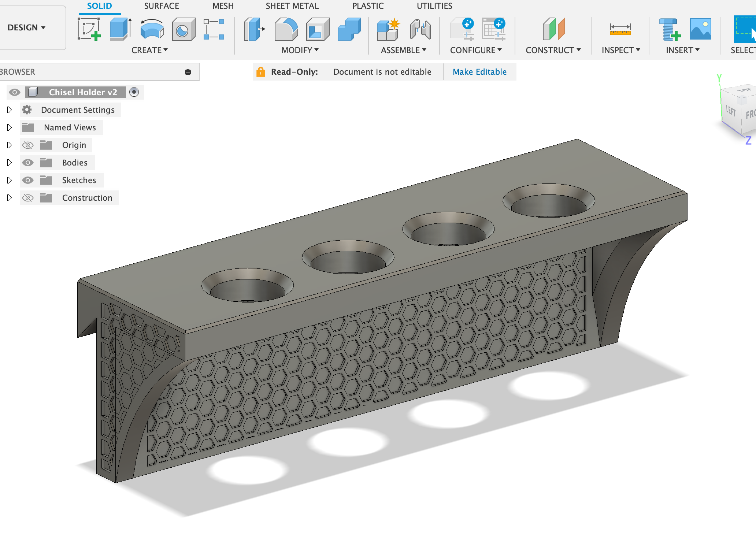The image size is (756, 553).
Task: Click the Document Settings gear icon
Action: pos(27,110)
